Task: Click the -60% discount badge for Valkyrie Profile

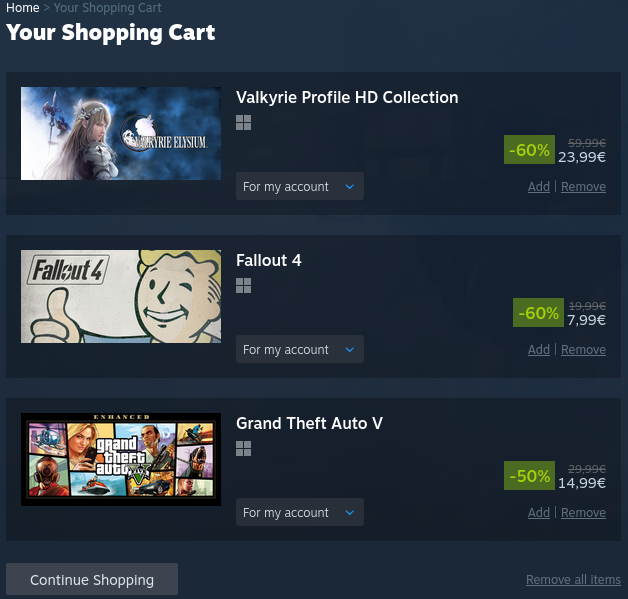Action: (x=529, y=149)
